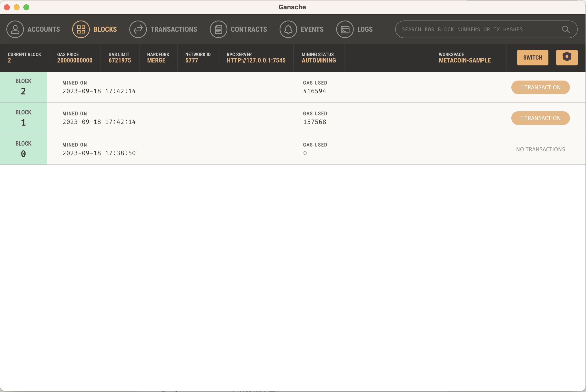
Task: Go to the Contracts tab label
Action: (x=249, y=29)
